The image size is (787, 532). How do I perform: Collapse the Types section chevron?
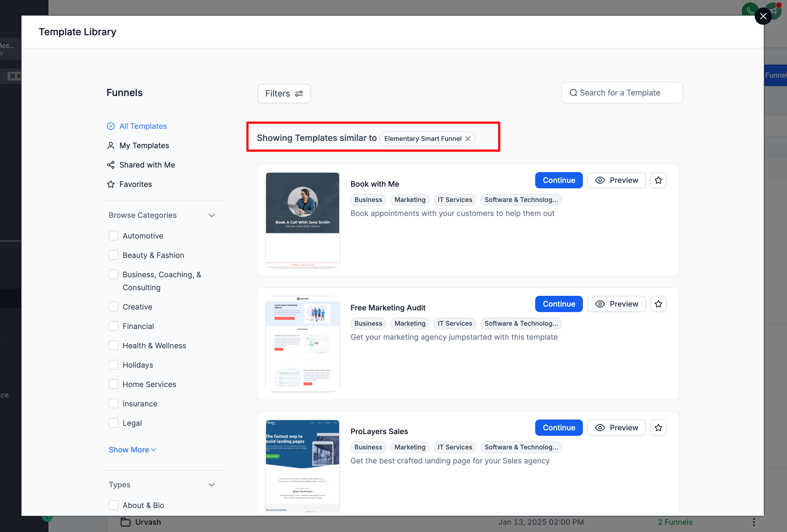(212, 485)
